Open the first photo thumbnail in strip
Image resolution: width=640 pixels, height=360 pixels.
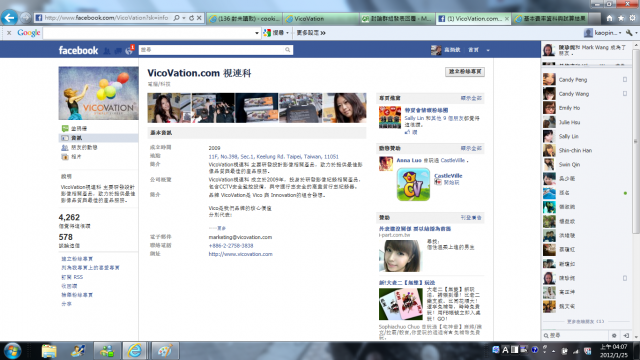(x=169, y=108)
